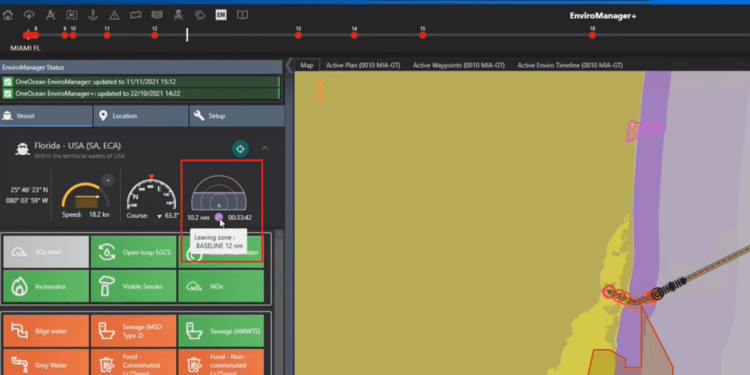Image resolution: width=750 pixels, height=375 pixels.
Task: Click the speed gauge minus button
Action: point(108,180)
